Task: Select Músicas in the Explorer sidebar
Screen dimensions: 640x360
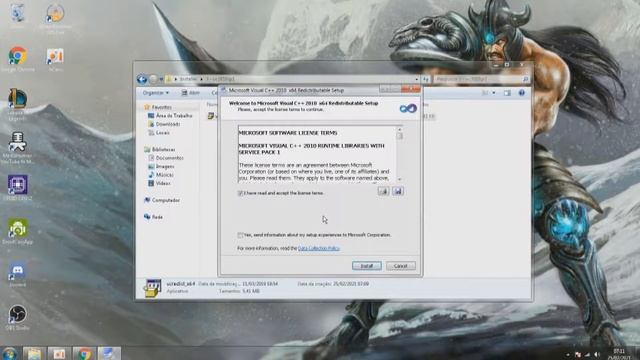Action: pyautogui.click(x=161, y=175)
